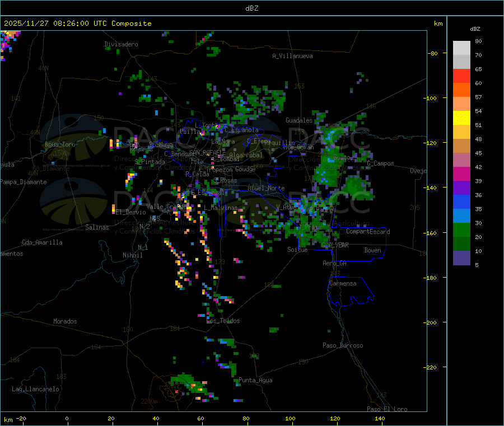Screen dimensions: 504x426
Task: Select the A_Villanueva map label
Action: pos(292,56)
